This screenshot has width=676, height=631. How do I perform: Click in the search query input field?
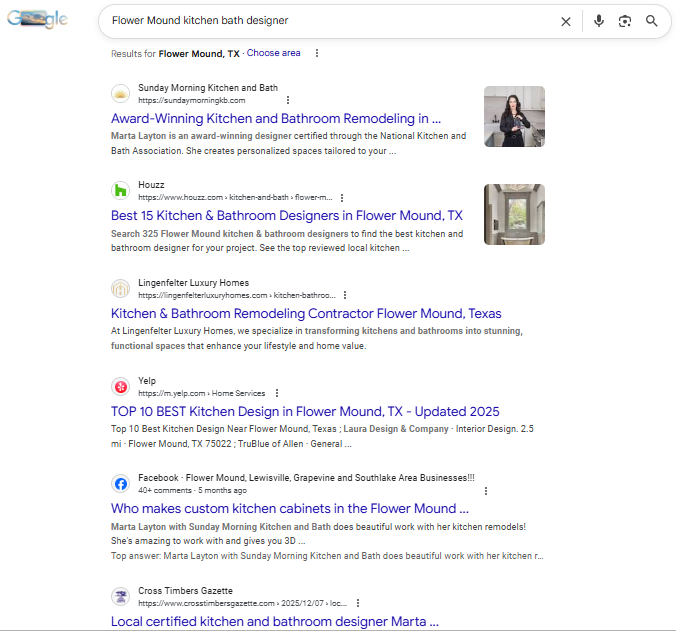coord(332,21)
